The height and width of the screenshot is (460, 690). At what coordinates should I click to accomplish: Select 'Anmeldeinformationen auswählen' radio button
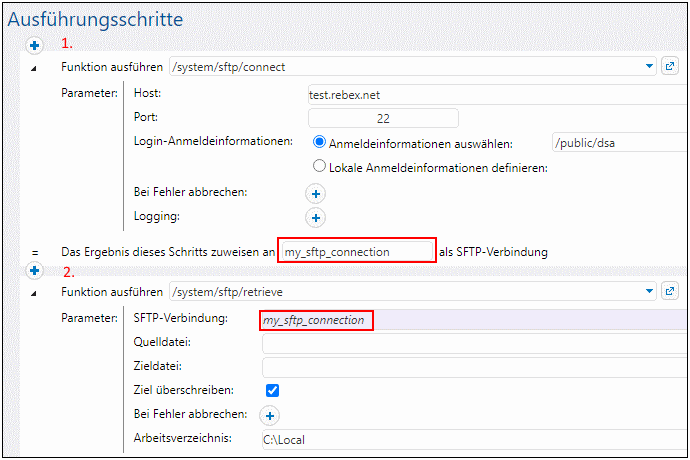(x=320, y=143)
